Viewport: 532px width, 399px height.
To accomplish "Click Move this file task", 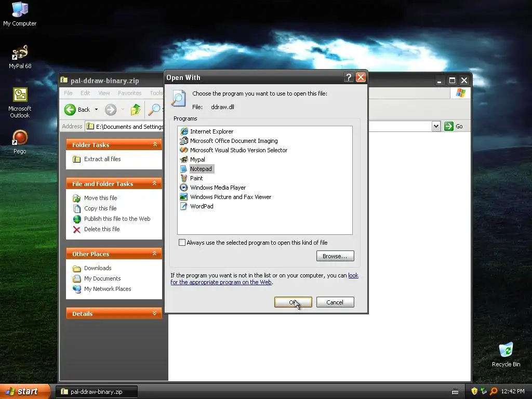I will click(101, 198).
